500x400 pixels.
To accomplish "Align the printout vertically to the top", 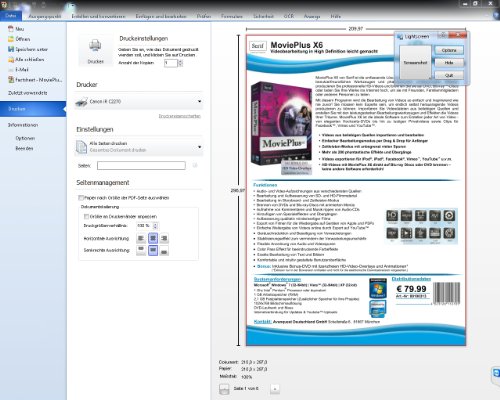I will tap(141, 250).
